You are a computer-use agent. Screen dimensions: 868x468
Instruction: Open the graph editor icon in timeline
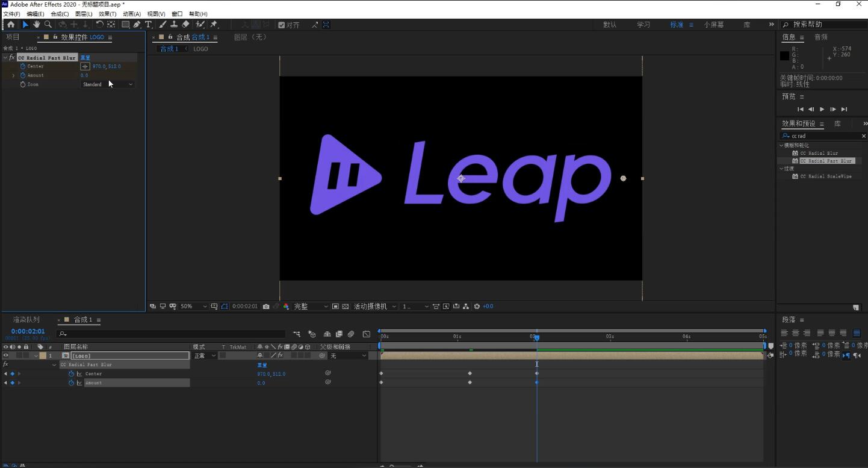(366, 334)
